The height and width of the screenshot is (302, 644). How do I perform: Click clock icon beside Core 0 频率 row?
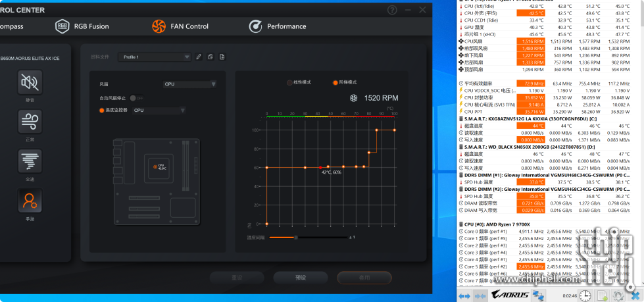pyautogui.click(x=461, y=232)
